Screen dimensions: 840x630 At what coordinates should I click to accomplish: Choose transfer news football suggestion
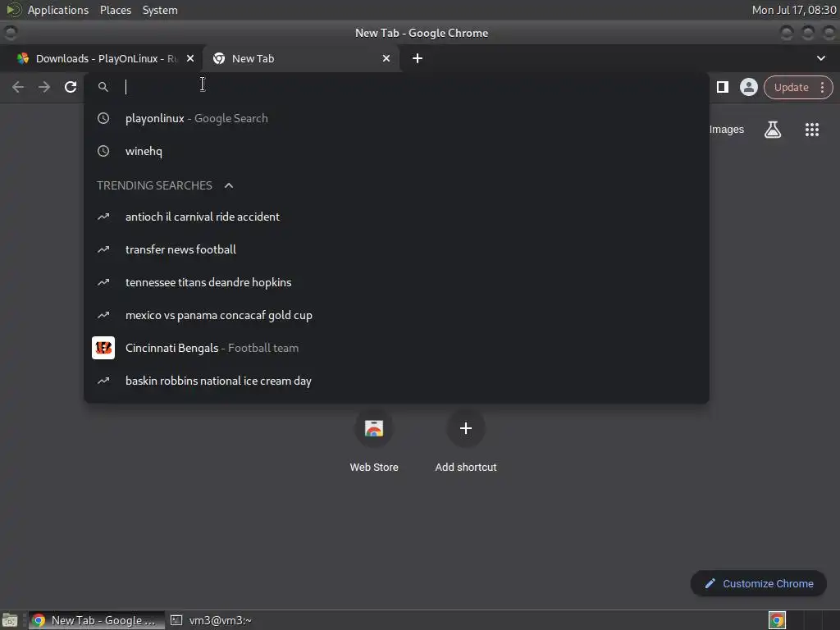(396, 249)
